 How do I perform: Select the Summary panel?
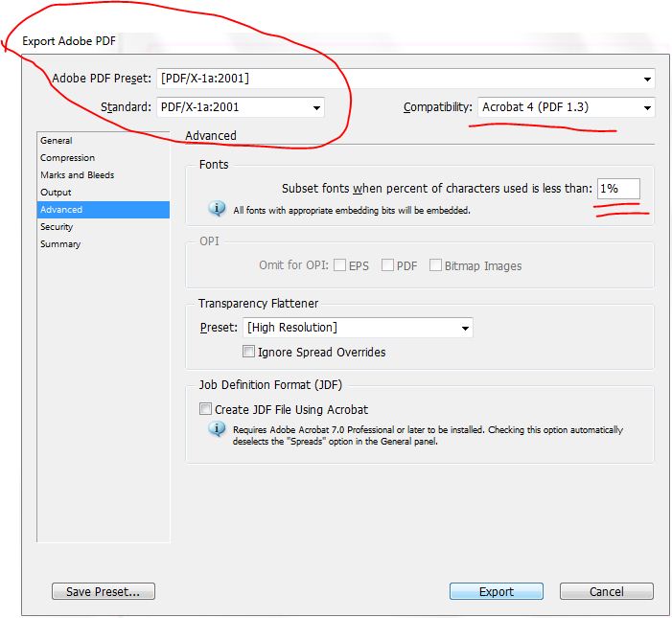pos(103,244)
